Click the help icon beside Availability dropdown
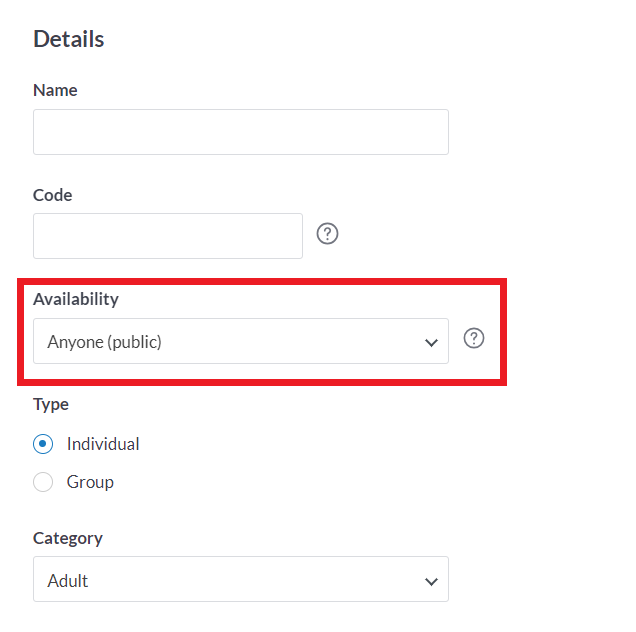This screenshot has height=632, width=636. pos(474,338)
